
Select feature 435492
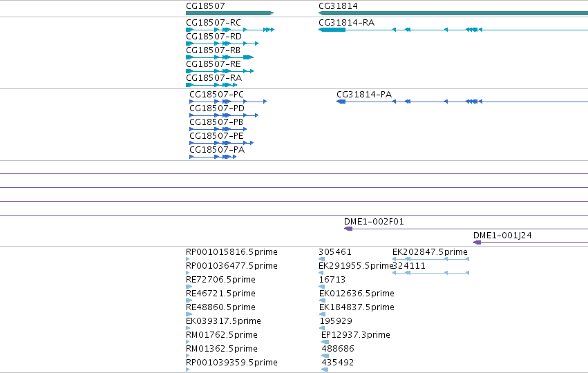pyautogui.click(x=337, y=363)
